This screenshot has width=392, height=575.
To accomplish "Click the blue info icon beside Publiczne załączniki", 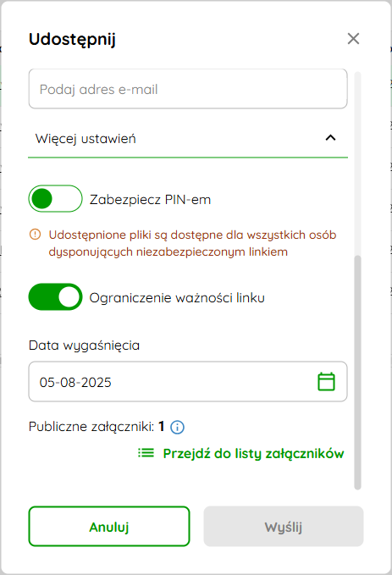I will (x=178, y=427).
